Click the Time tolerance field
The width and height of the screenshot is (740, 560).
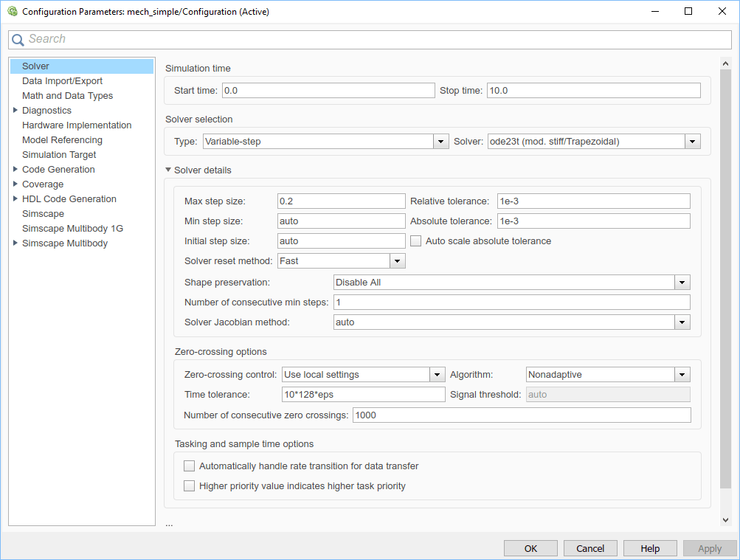coord(364,395)
